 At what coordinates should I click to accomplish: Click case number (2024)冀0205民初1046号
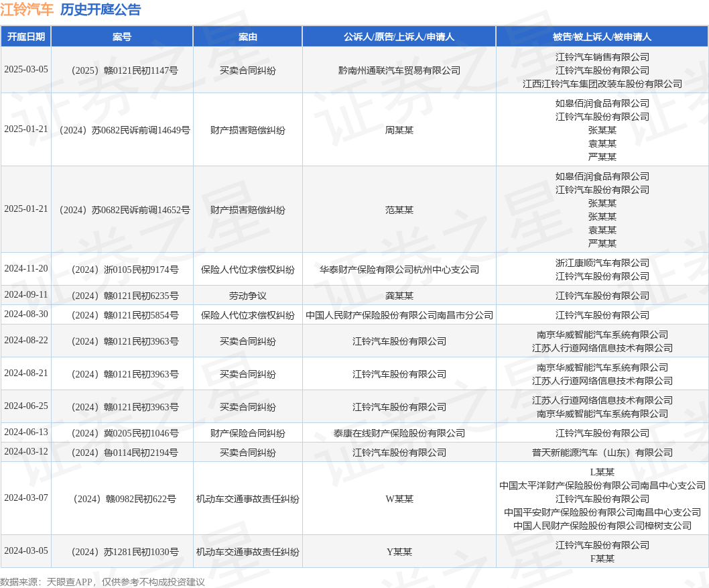[x=122, y=433]
